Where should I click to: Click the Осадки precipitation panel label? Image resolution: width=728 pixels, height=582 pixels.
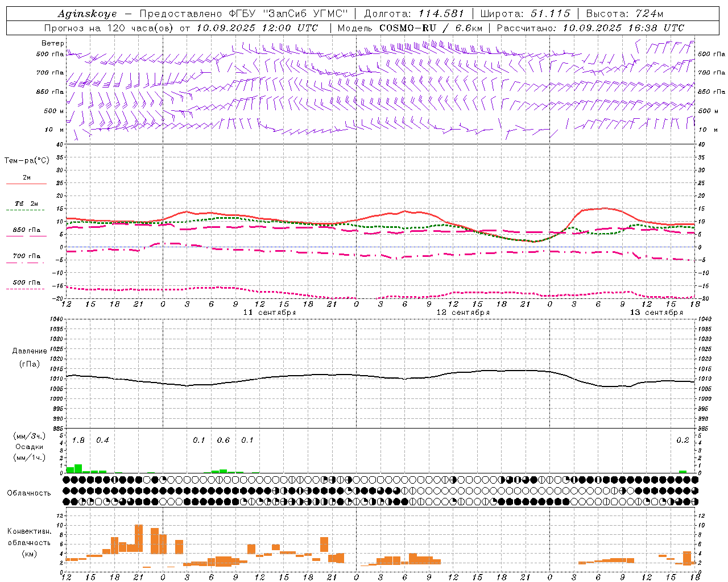pyautogui.click(x=29, y=447)
